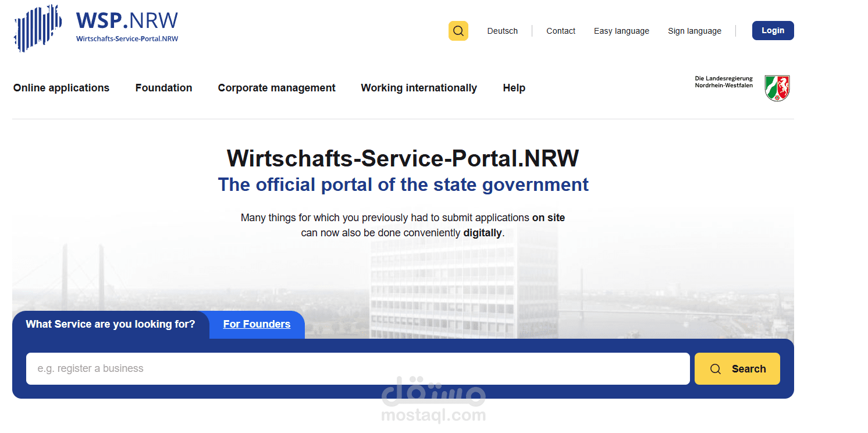Viewport: 868px width, 433px height.
Task: Click 'The official portal of the state government'
Action: pos(403,184)
